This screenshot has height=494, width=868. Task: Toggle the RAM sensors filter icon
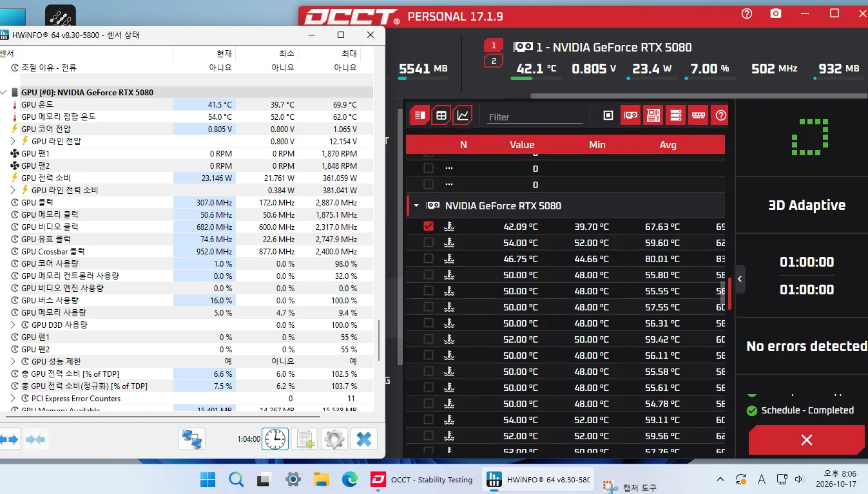698,115
